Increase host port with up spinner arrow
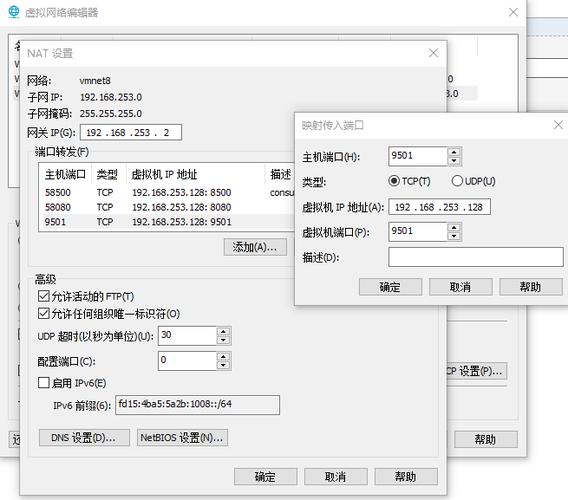 tap(454, 152)
